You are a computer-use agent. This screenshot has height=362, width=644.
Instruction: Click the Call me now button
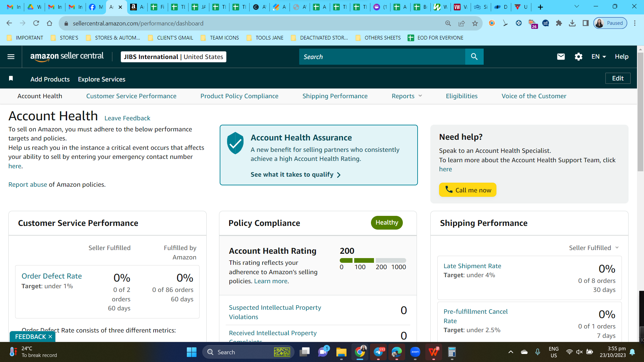468,190
